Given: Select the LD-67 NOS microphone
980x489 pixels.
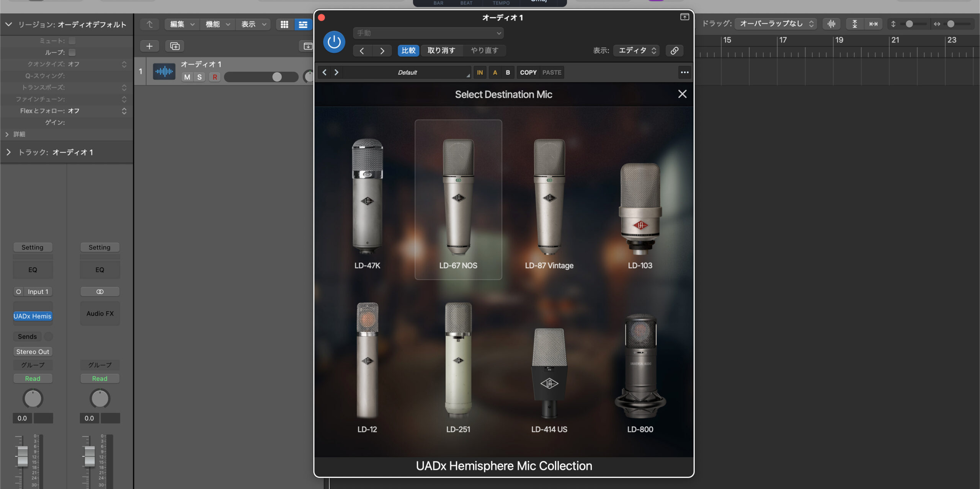Looking at the screenshot, I should coord(458,200).
